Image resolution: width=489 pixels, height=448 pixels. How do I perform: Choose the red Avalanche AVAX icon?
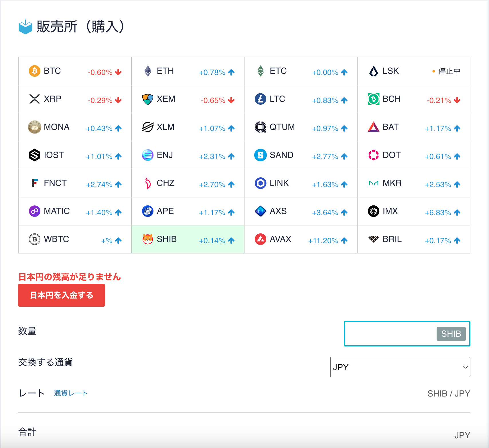coord(261,239)
